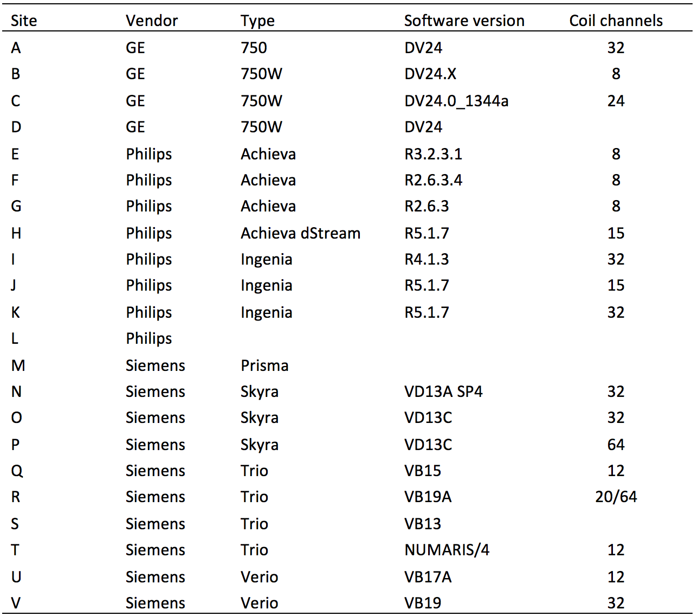Select the Prisma type cell

[x=264, y=365]
